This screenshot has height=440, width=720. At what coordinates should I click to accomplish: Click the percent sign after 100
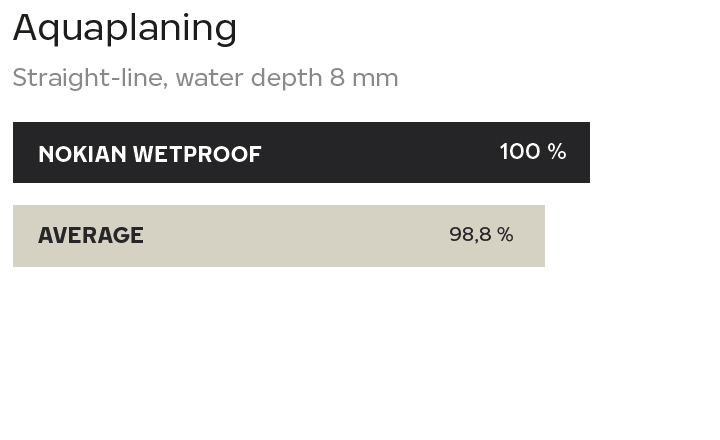click(x=557, y=152)
